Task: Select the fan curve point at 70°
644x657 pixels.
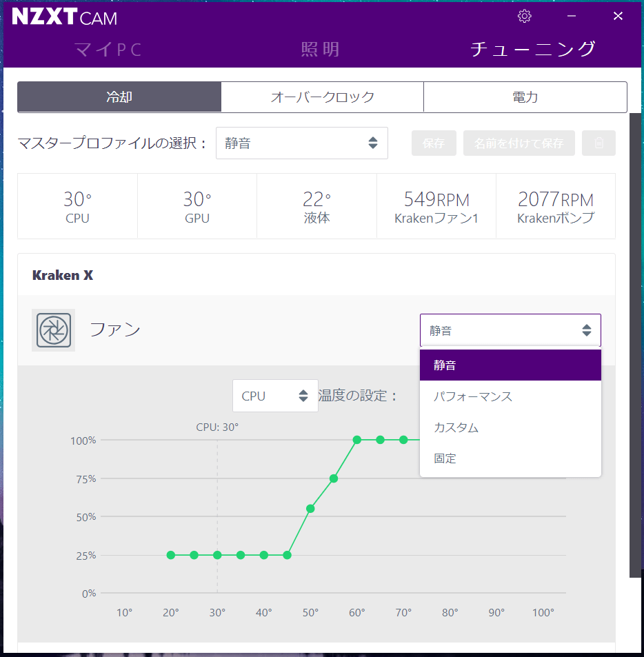Action: click(403, 440)
